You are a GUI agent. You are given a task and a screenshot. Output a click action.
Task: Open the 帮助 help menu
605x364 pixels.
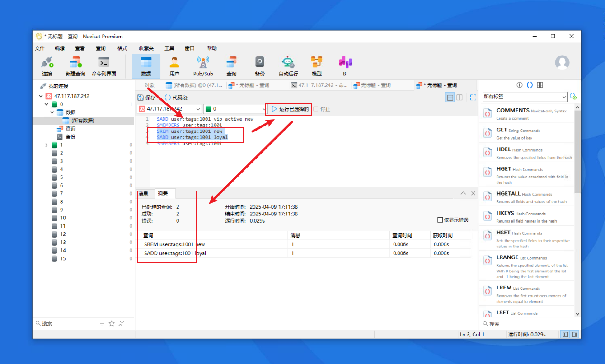click(211, 48)
